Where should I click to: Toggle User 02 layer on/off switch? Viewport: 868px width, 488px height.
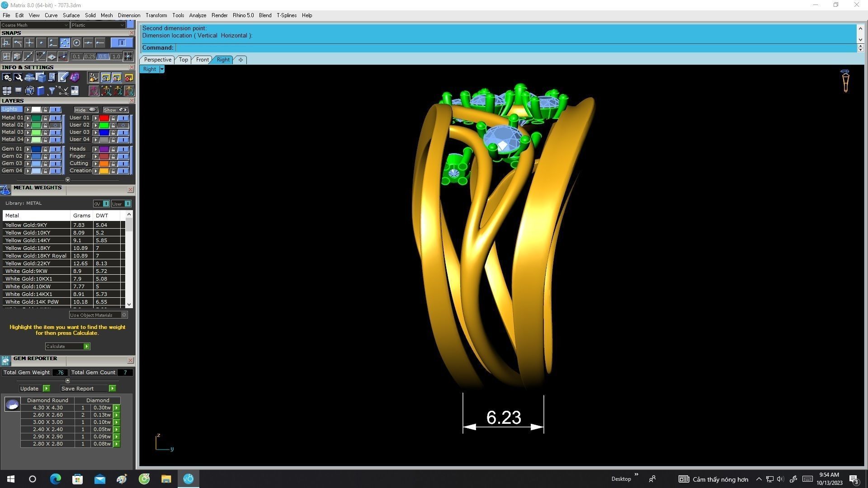[x=123, y=125]
